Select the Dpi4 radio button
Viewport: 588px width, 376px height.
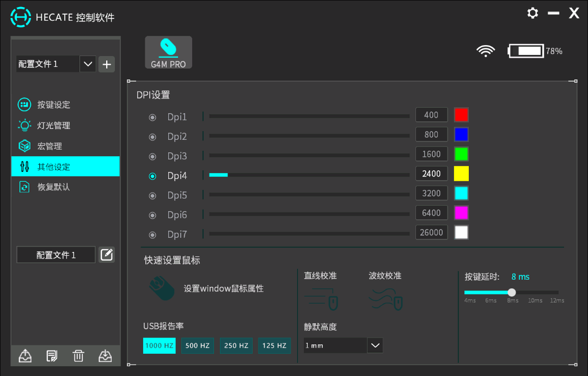tap(152, 176)
